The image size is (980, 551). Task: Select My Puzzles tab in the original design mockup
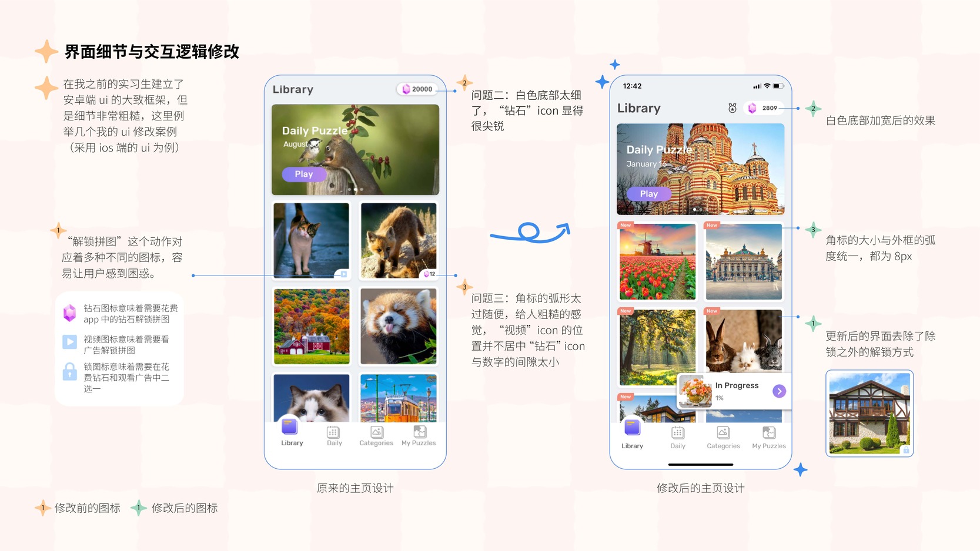419,436
